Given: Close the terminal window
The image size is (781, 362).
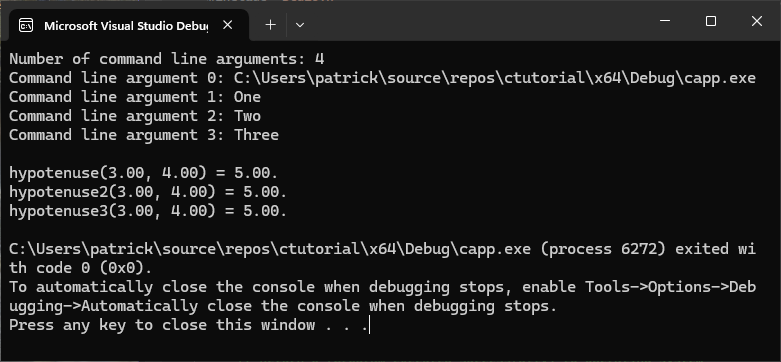Looking at the screenshot, I should pos(757,21).
